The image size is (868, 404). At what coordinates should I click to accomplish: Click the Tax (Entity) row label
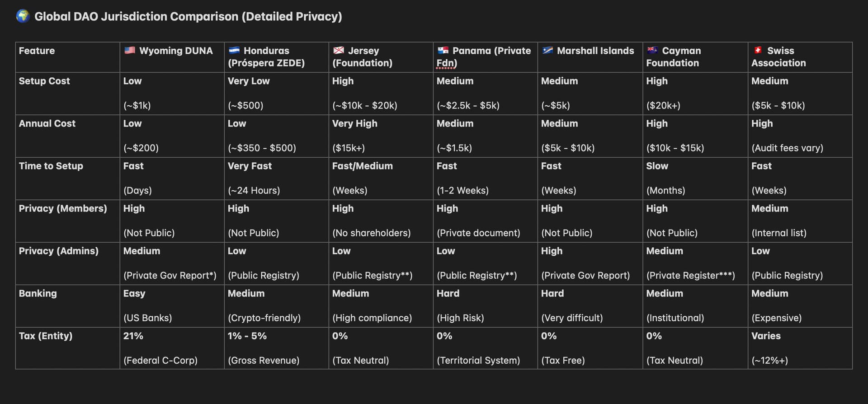coord(46,336)
